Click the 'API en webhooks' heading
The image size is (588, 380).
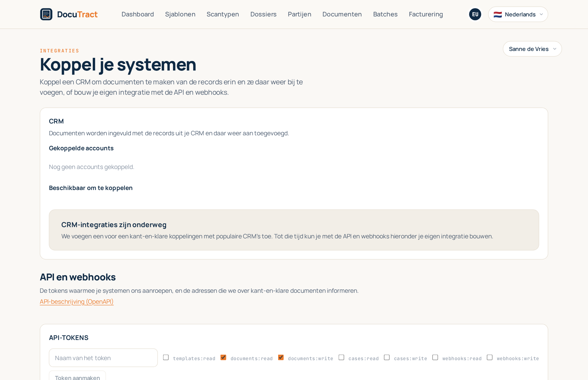(x=78, y=277)
